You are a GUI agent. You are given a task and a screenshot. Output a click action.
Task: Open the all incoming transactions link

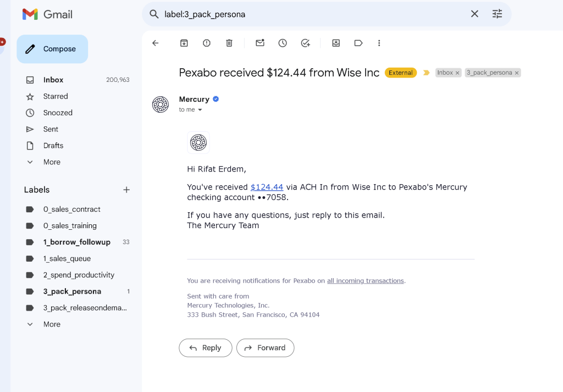pos(365,281)
